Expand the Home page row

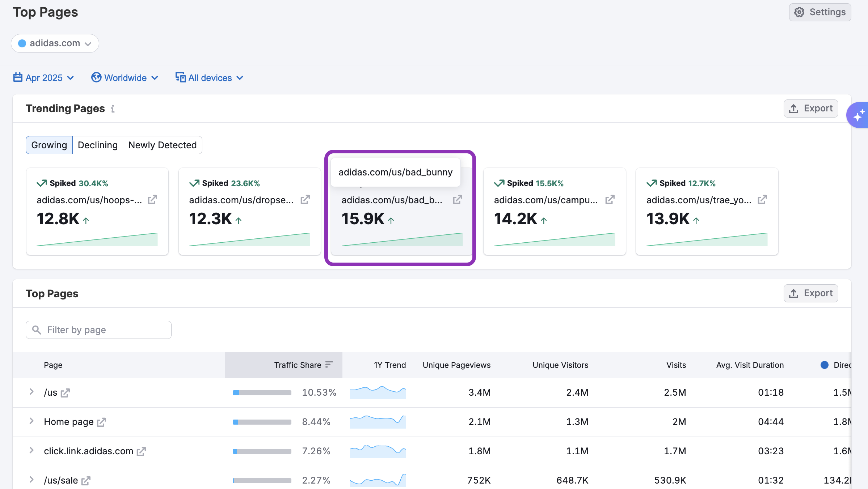point(31,421)
